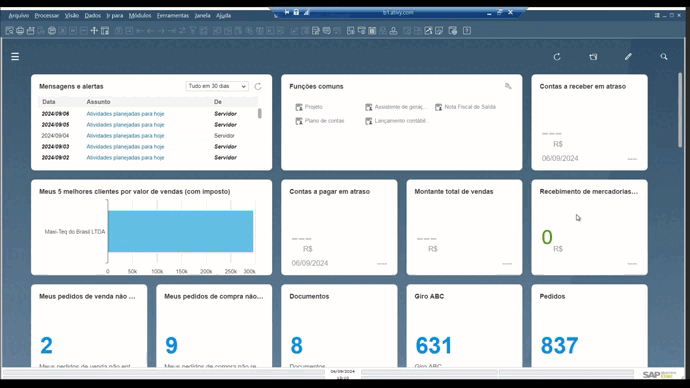The image size is (690, 388).
Task: Open the 2024/09/06 Atividades planejadas message
Action: 125,113
